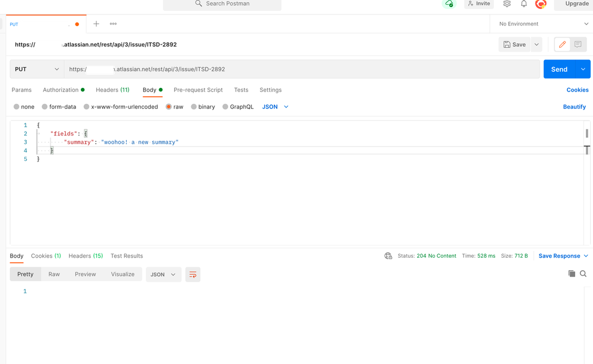The width and height of the screenshot is (593, 364).
Task: Switch response view to Visualize
Action: click(122, 274)
